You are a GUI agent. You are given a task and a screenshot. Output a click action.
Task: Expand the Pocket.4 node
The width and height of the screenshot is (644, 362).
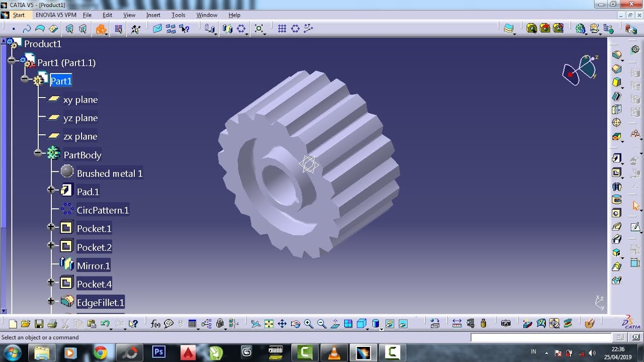pos(51,282)
